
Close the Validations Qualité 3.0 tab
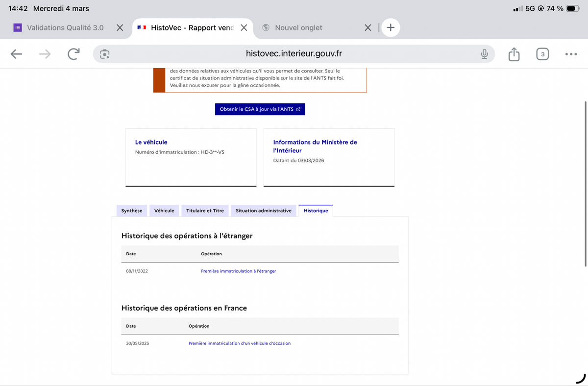tap(120, 28)
